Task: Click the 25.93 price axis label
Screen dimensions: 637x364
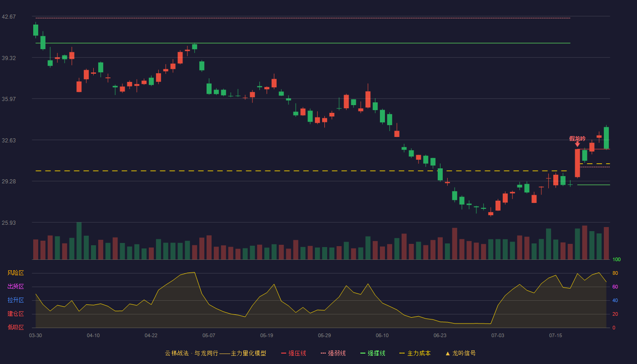Action: tap(9, 222)
